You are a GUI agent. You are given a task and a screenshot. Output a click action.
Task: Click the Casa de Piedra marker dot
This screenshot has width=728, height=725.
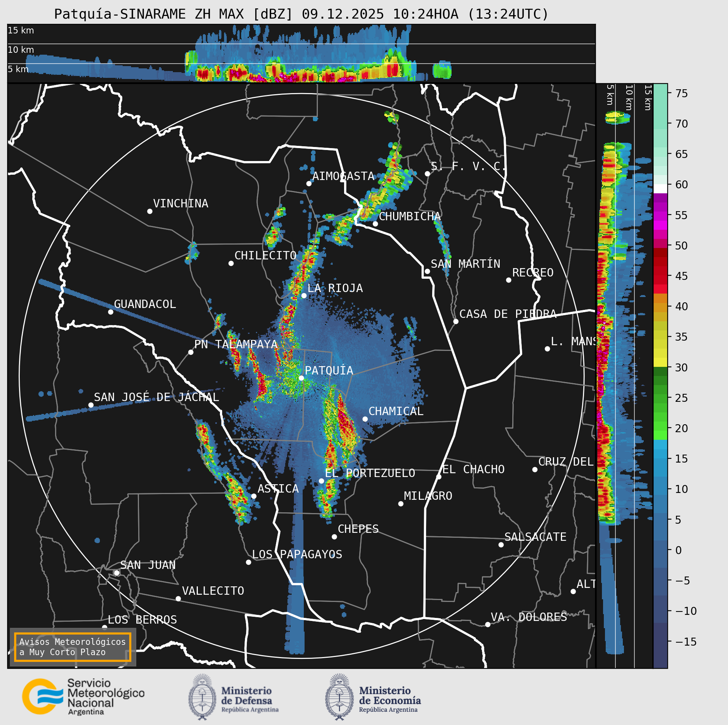coord(456,321)
